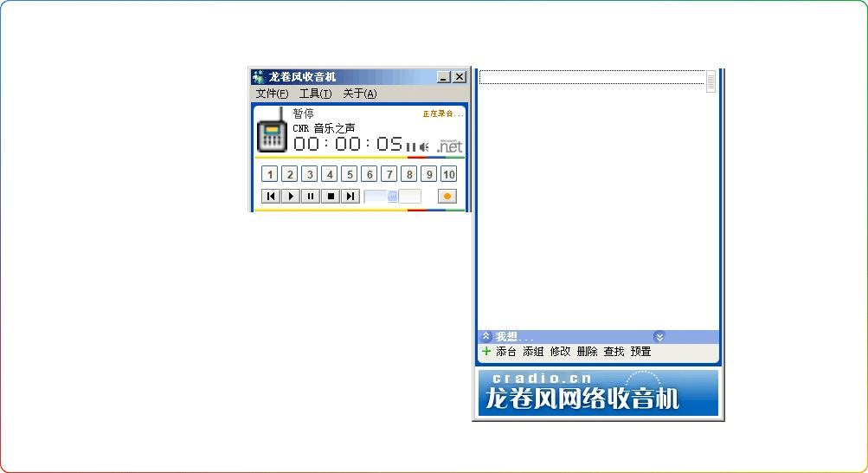
Task: Skip to the previous station
Action: tap(271, 197)
